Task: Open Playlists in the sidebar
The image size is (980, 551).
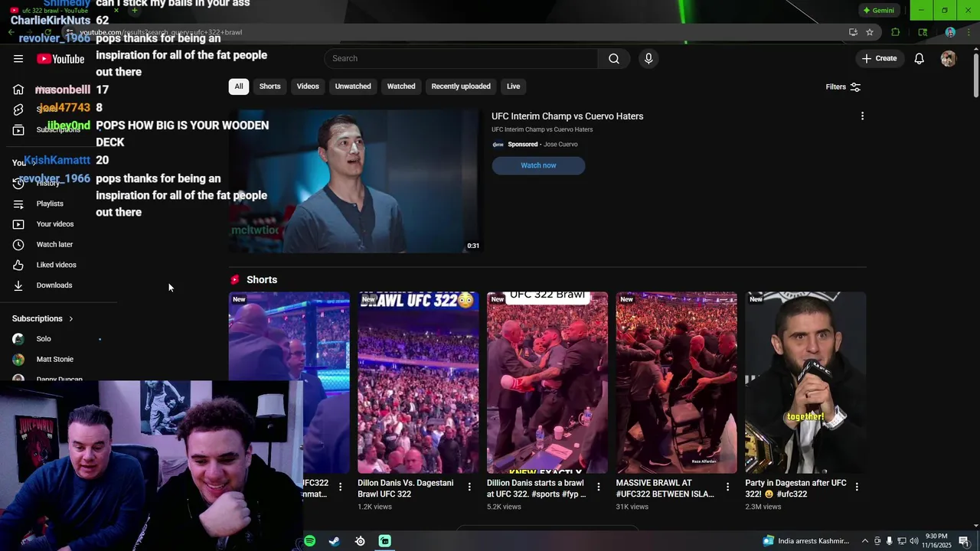Action: point(50,204)
